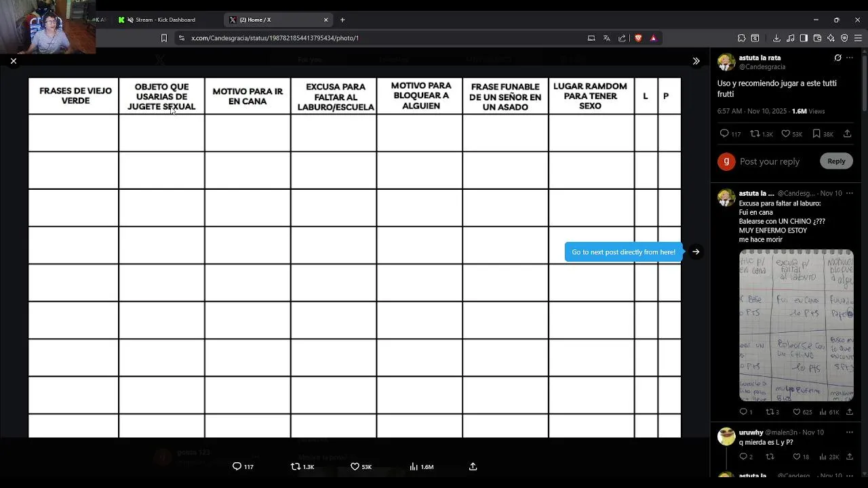The width and height of the screenshot is (868, 488).
Task: Click the translate page icon in address bar
Action: click(x=607, y=38)
